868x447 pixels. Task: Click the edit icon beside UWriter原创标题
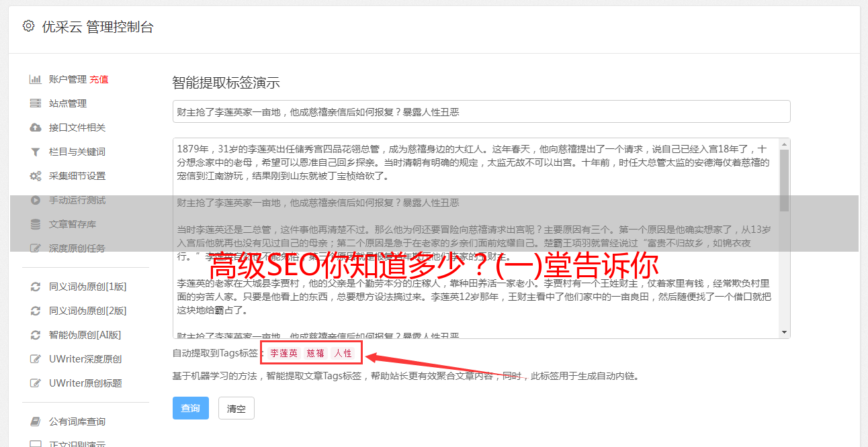36,383
